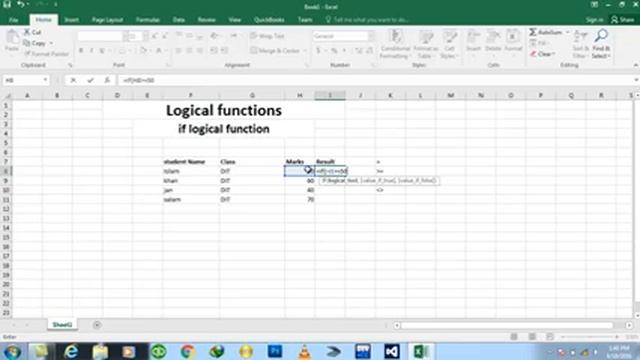Open Find & Select menu
This screenshot has height=360, width=640.
[601, 44]
